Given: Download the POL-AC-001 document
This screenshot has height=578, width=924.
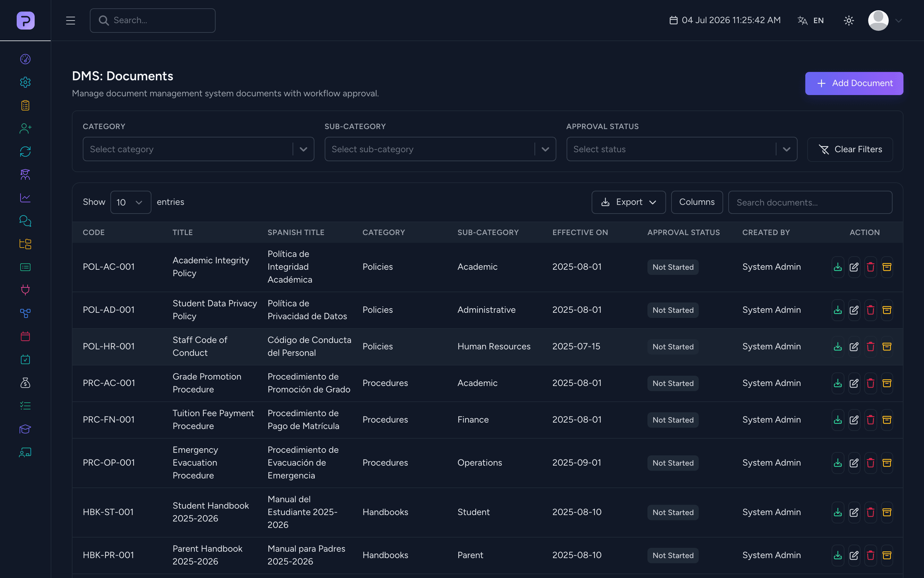Looking at the screenshot, I should pos(838,267).
